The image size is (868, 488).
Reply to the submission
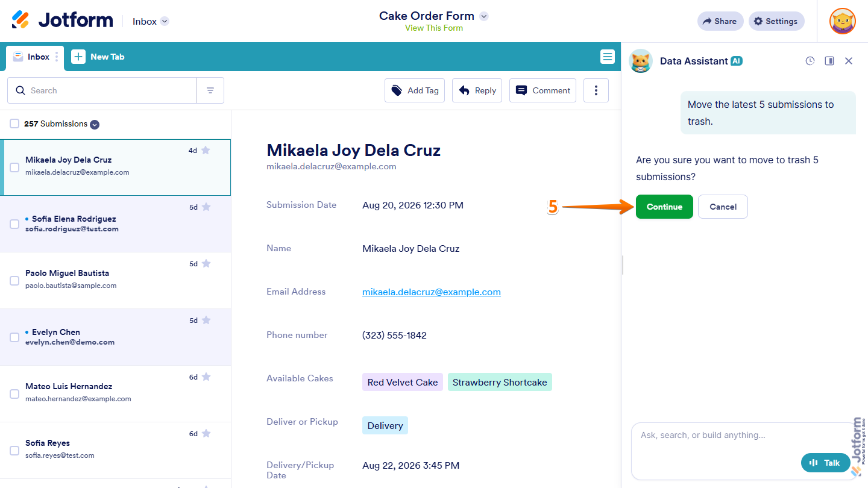(x=477, y=90)
